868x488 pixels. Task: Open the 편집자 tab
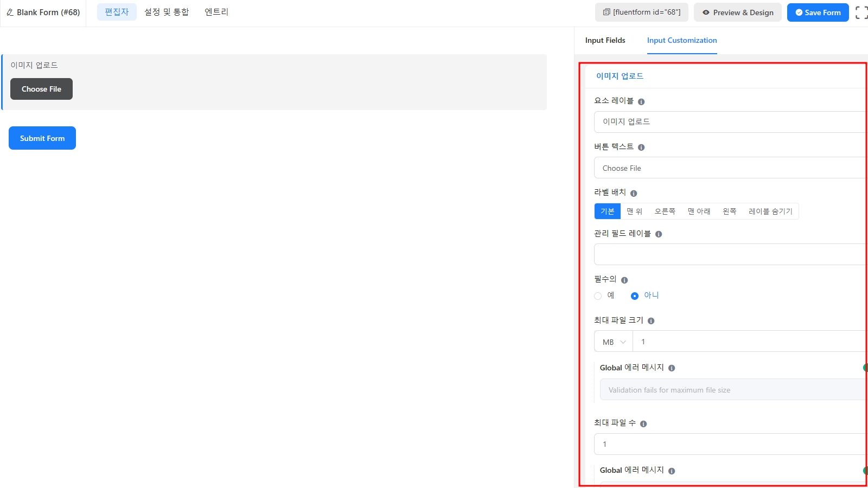(x=117, y=12)
